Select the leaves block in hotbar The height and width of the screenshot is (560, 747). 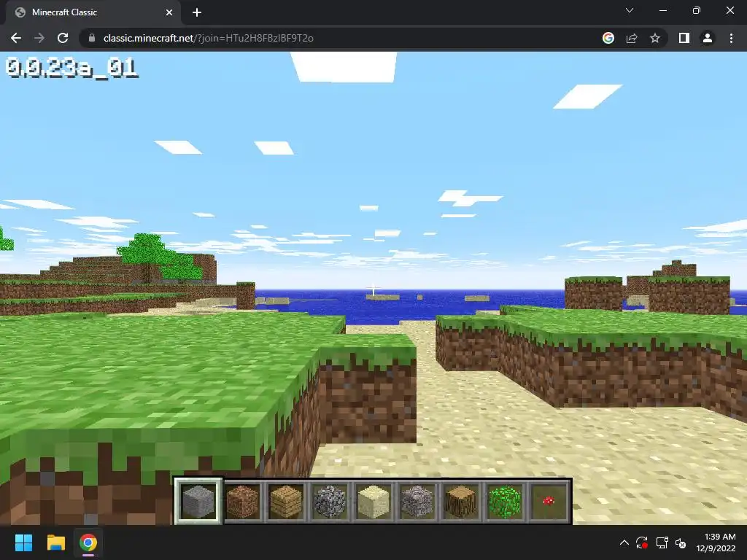point(505,501)
